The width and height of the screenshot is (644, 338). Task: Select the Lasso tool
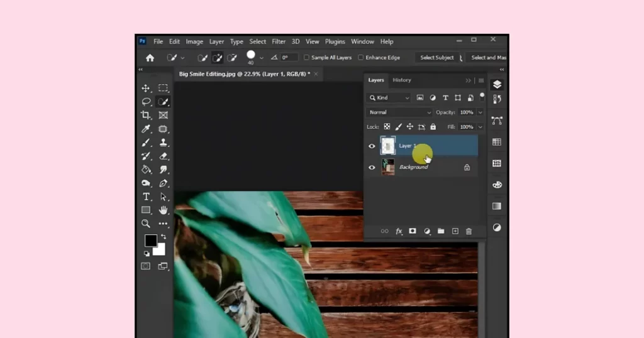(x=146, y=102)
